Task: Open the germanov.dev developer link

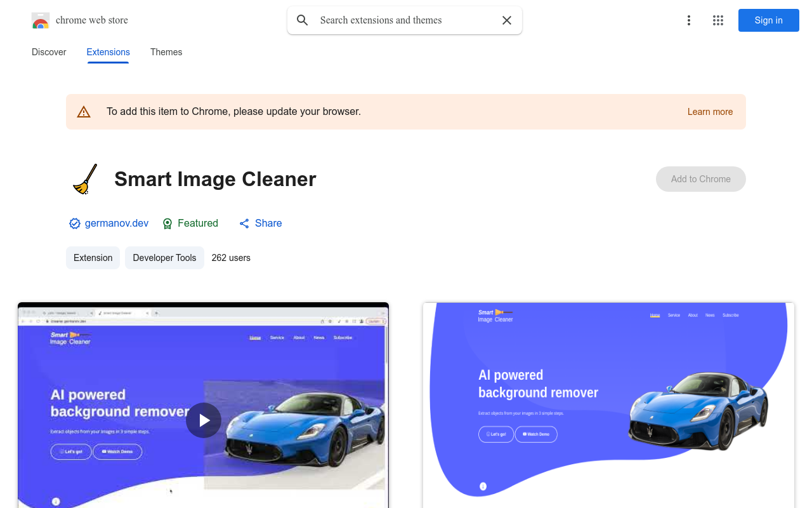Action: click(x=117, y=224)
